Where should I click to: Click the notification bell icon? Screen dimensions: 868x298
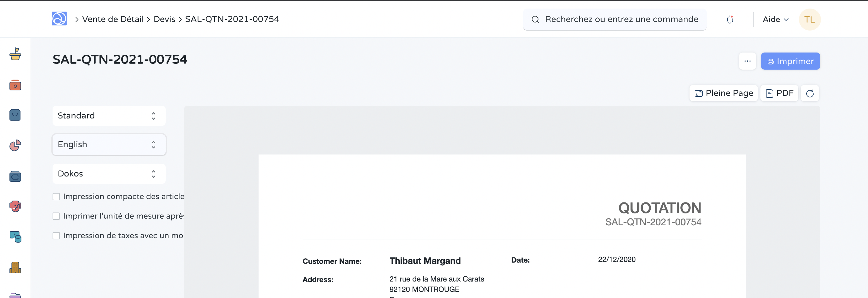(730, 20)
